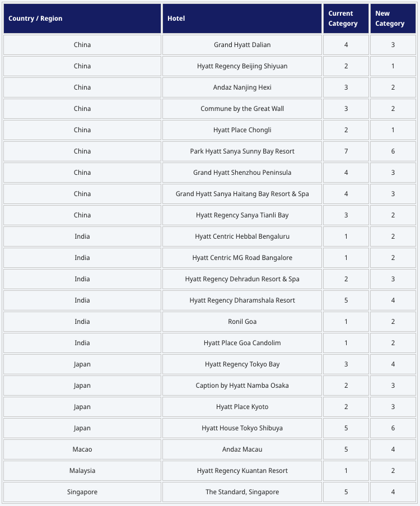Select the Grand Hyatt Dalian cell
The width and height of the screenshot is (420, 506).
(242, 45)
